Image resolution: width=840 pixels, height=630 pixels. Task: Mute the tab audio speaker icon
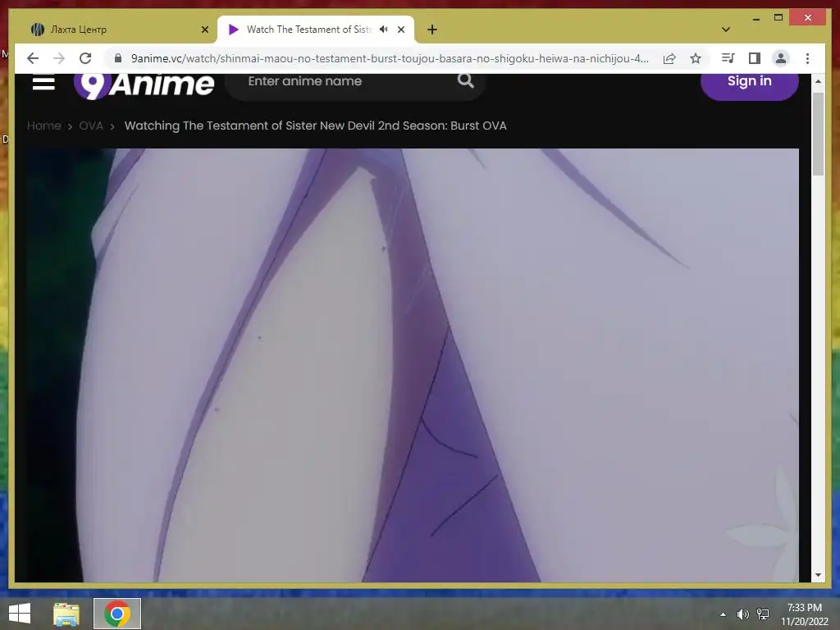384,30
